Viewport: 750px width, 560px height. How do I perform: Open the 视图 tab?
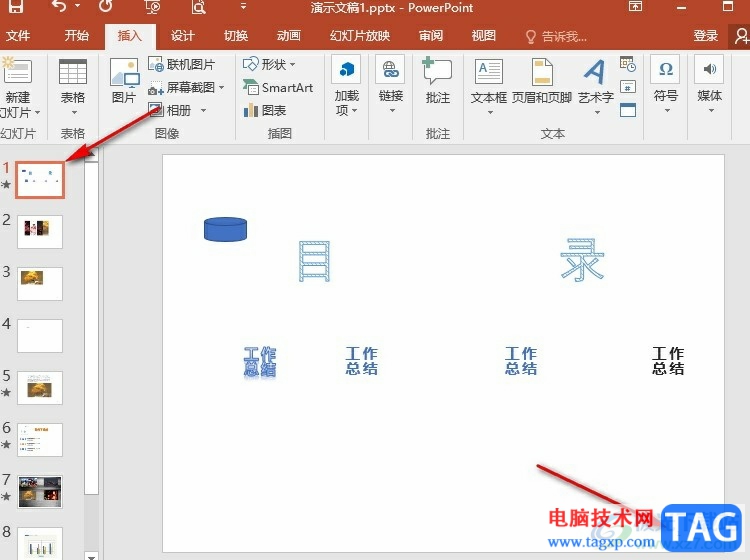(484, 36)
